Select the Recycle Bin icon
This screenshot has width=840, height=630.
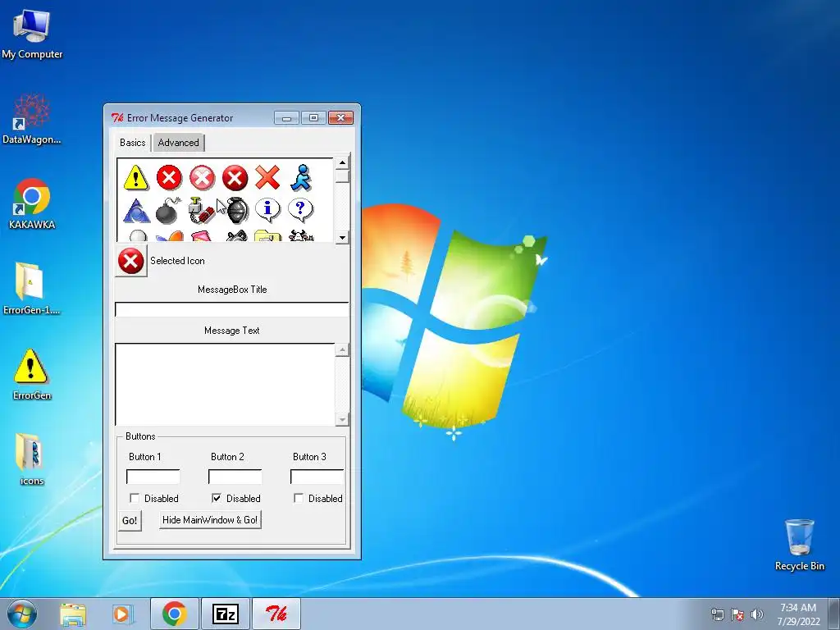(x=799, y=545)
